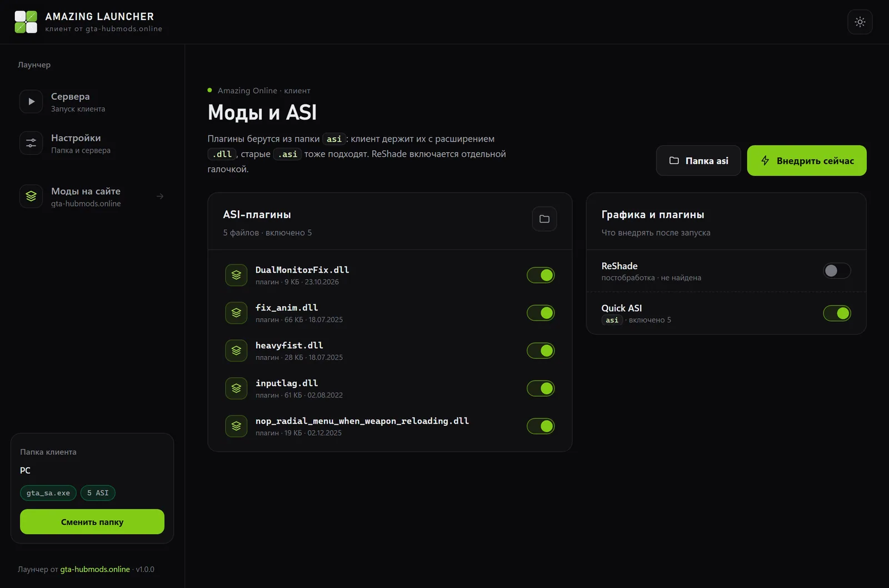Click the Quick ASI label text
Image resolution: width=889 pixels, height=588 pixels.
[622, 308]
